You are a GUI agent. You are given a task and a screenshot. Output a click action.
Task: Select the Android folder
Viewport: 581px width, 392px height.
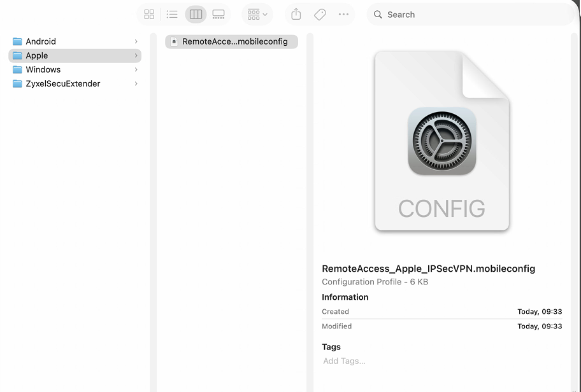[x=41, y=41]
